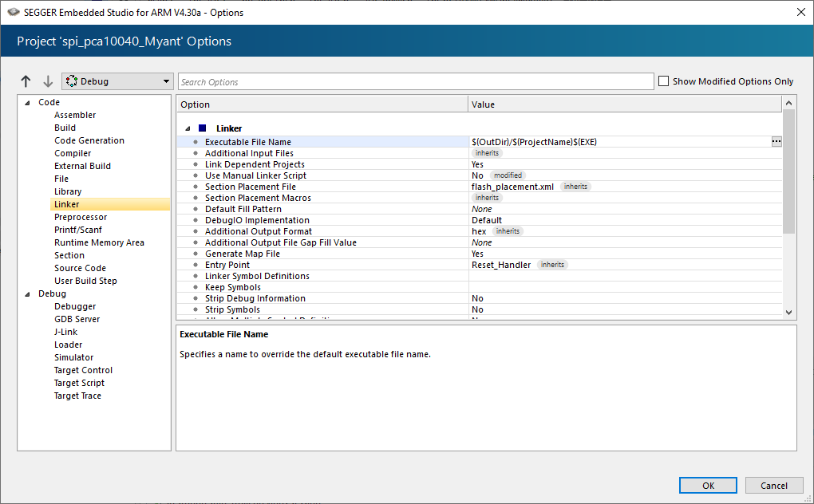The image size is (814, 504).
Task: Toggle Show Modified Options Only checkbox
Action: click(663, 81)
